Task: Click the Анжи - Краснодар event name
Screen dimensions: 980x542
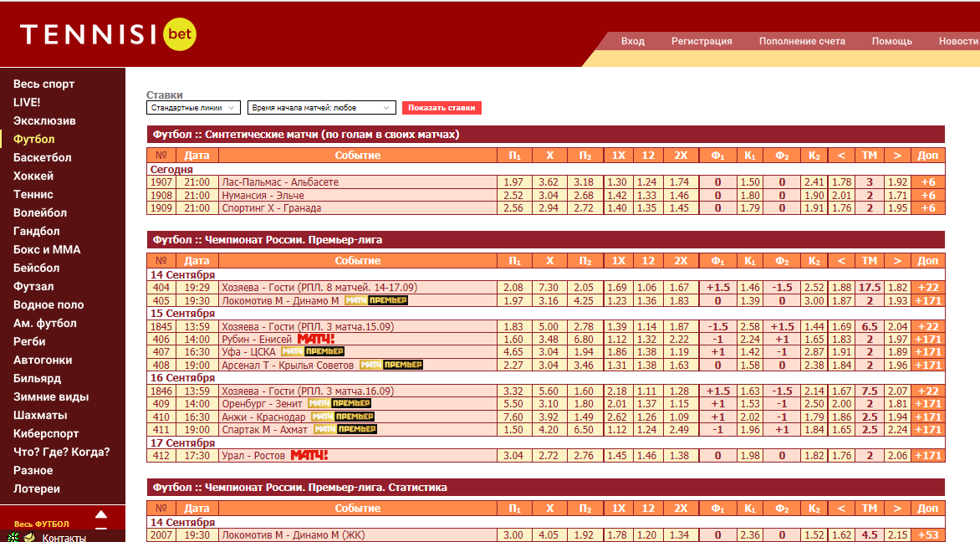Action: click(x=263, y=417)
